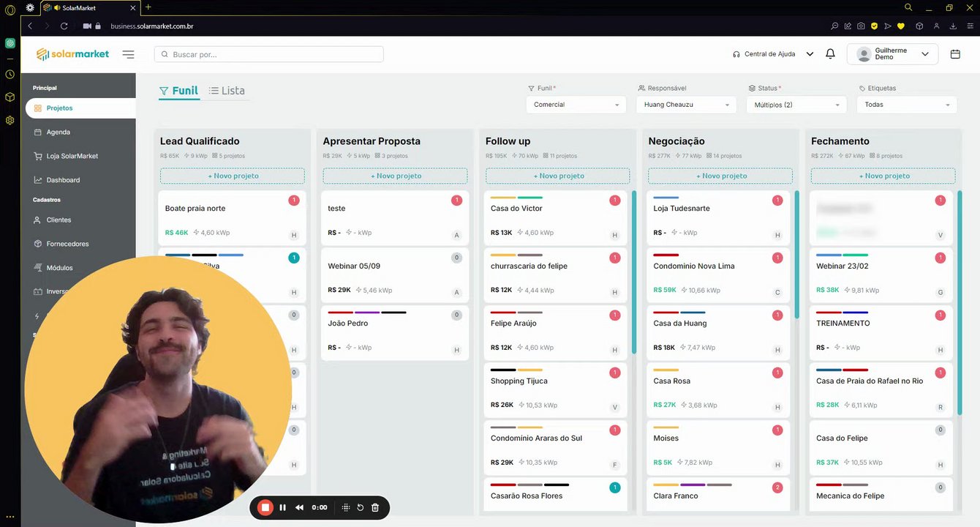The height and width of the screenshot is (527, 980).
Task: Open the Shopping Tijuca project card
Action: coord(556,390)
